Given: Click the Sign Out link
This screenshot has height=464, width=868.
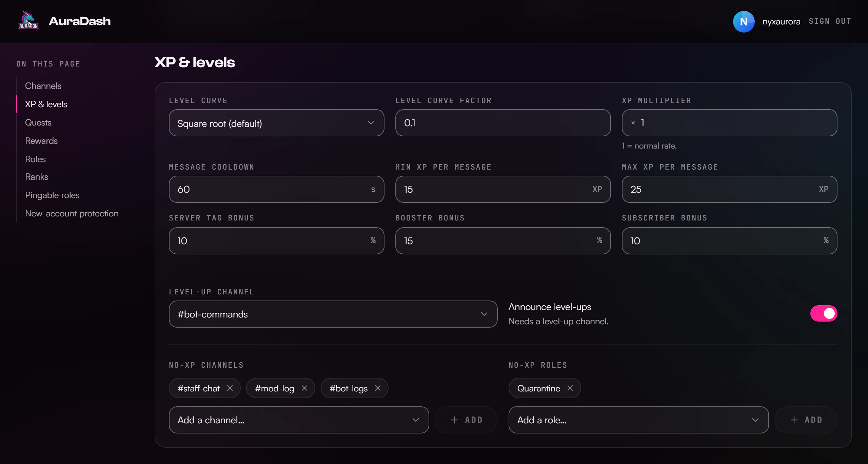Looking at the screenshot, I should point(830,21).
